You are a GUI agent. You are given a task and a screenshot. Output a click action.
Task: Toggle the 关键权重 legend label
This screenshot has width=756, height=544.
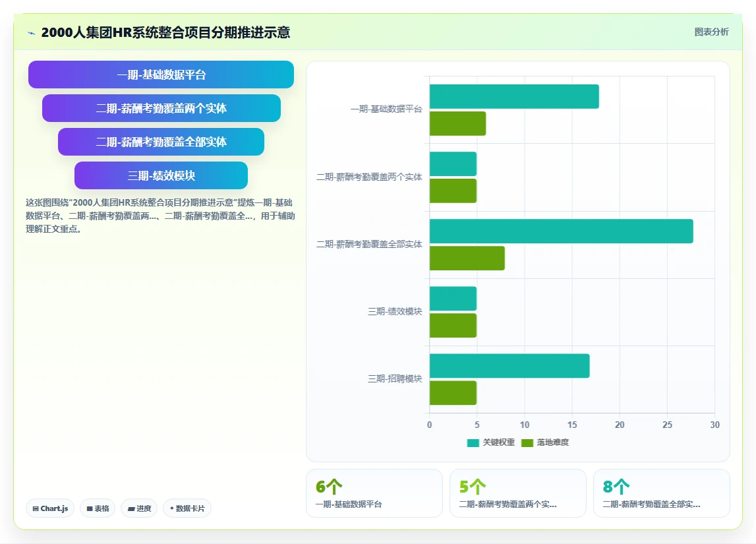point(498,442)
